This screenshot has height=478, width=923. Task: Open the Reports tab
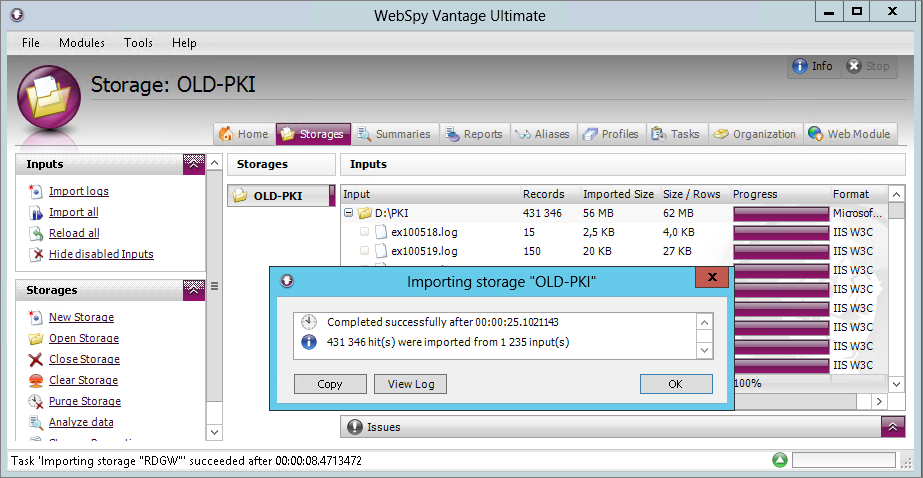tap(474, 134)
